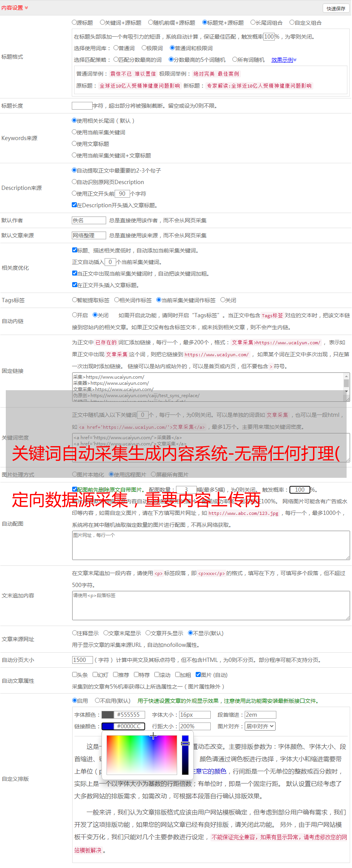Uncheck the 图片(自动) article attribute

198,675
